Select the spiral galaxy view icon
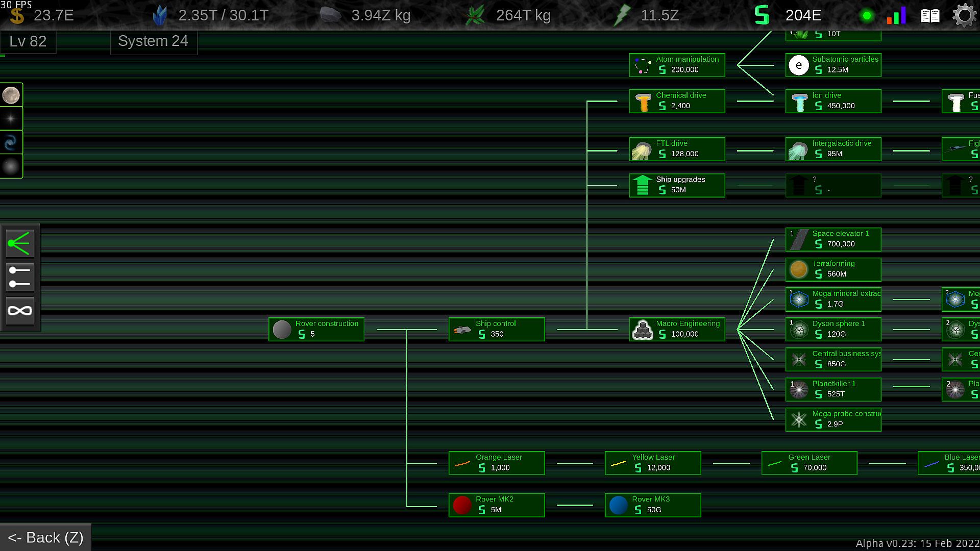 coord(11,143)
